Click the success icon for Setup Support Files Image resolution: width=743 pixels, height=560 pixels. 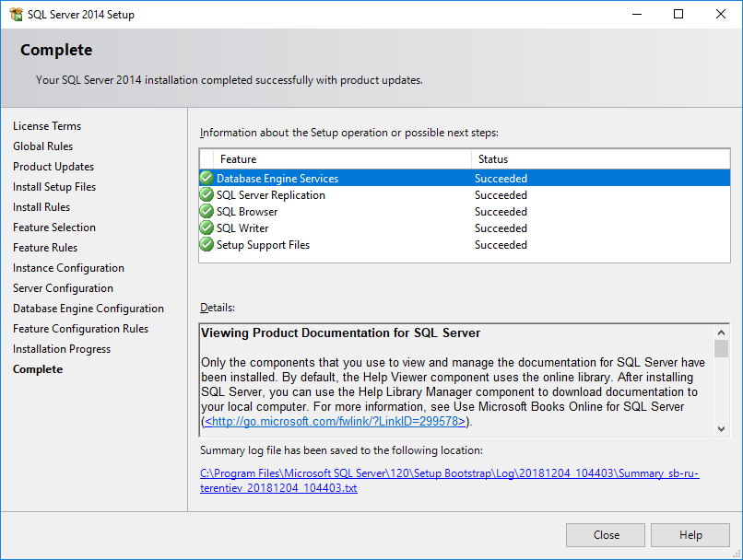point(206,244)
